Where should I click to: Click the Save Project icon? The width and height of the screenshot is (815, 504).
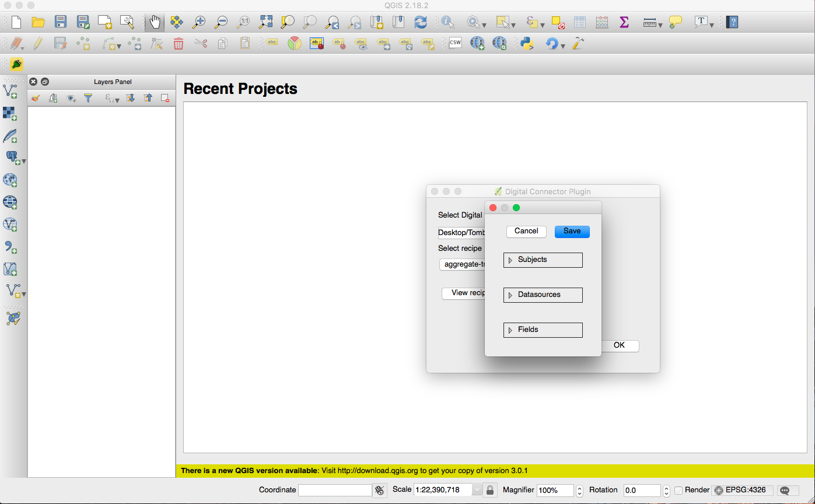(61, 22)
